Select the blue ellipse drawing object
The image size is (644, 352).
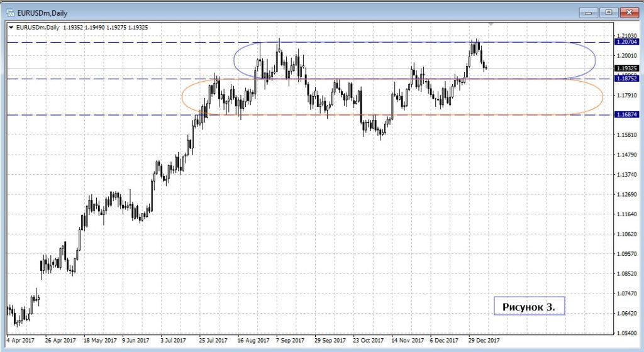(x=233, y=60)
